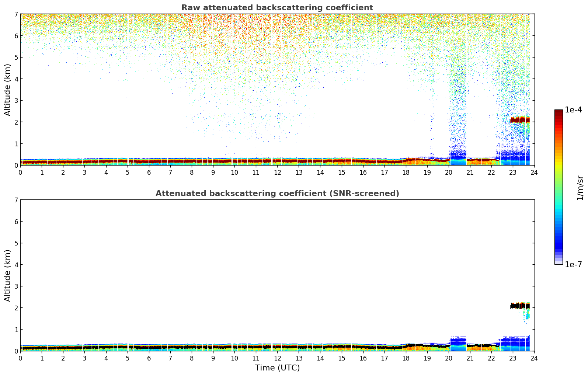Click the cloud layer at 2 km in the SNR-screened plot

point(520,306)
